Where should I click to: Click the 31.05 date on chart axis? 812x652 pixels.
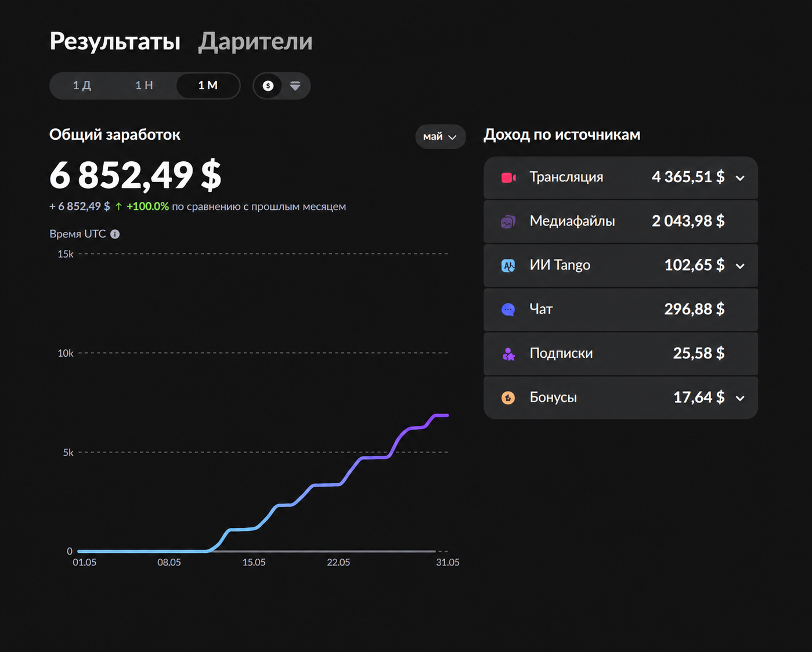click(447, 563)
